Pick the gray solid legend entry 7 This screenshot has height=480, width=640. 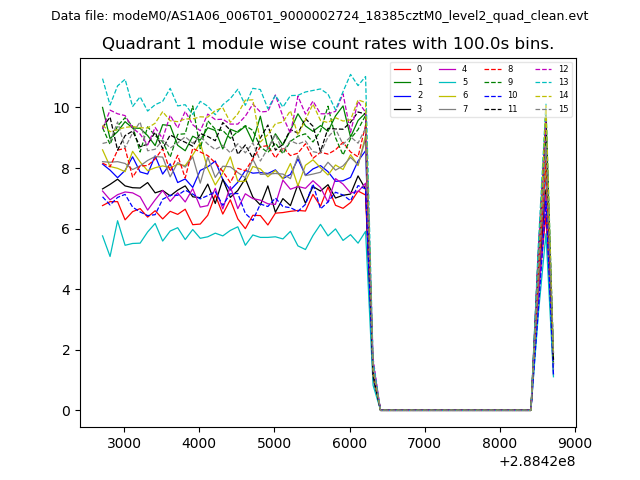pyautogui.click(x=449, y=108)
